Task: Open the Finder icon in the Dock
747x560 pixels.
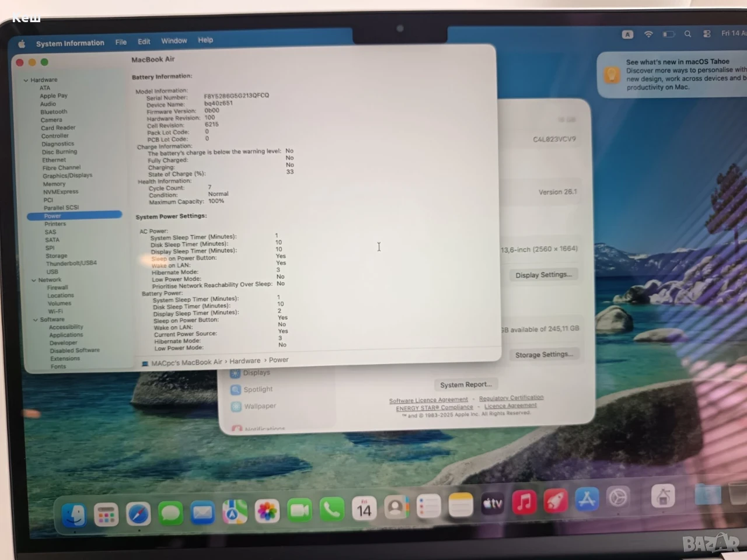Action: [x=74, y=514]
